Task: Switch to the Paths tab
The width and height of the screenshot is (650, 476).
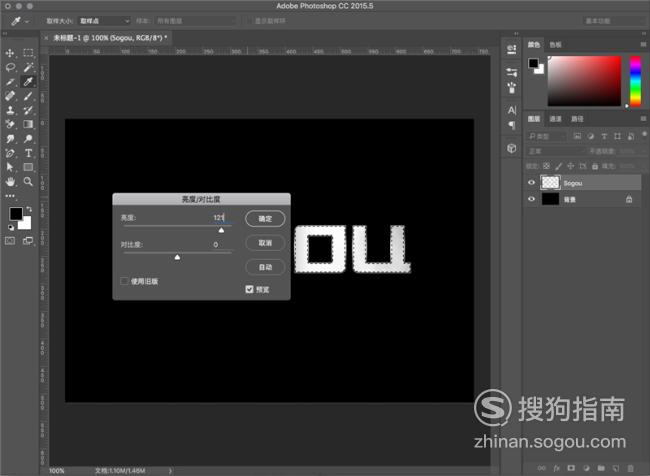Action: coord(577,119)
